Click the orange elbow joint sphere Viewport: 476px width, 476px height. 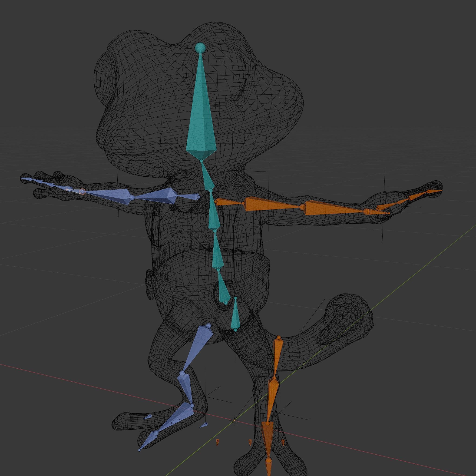coord(302,207)
